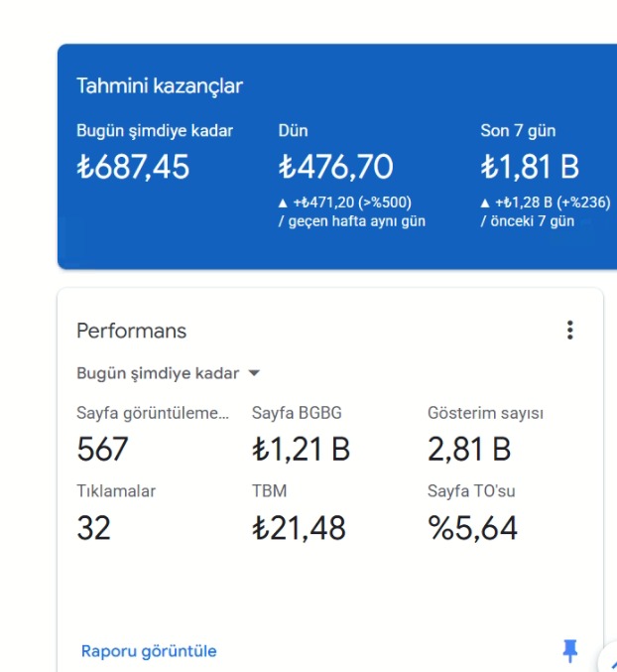This screenshot has width=617, height=672.
Task: Click the '+₺1,28 B (+%236)' change text
Action: 553,202
